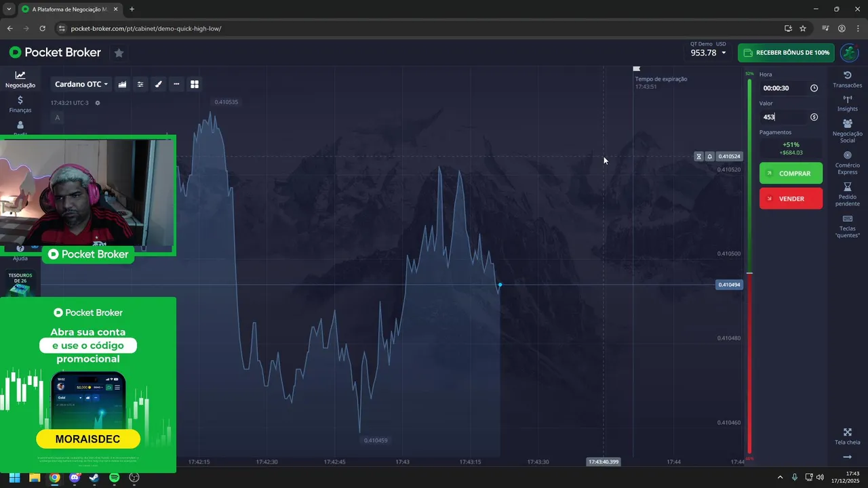Open the Negociação trading section
Screen dimensions: 868x488
click(x=20, y=79)
